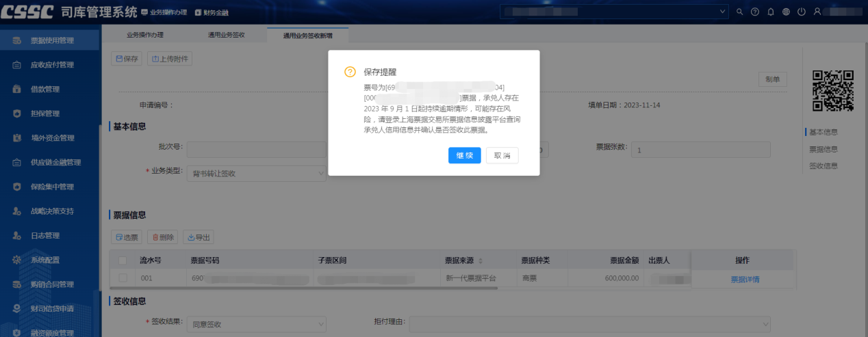
Task: Click 取消 to dismiss the save reminder
Action: [502, 156]
